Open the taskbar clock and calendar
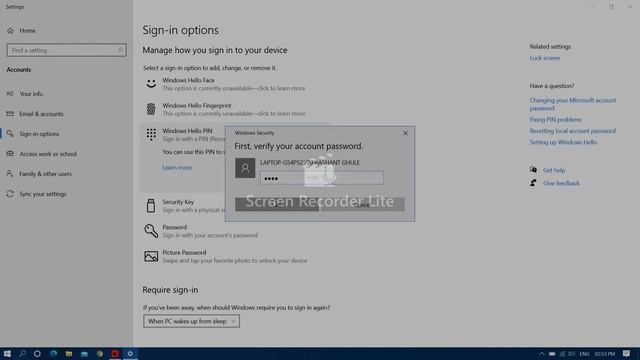 (x=604, y=354)
